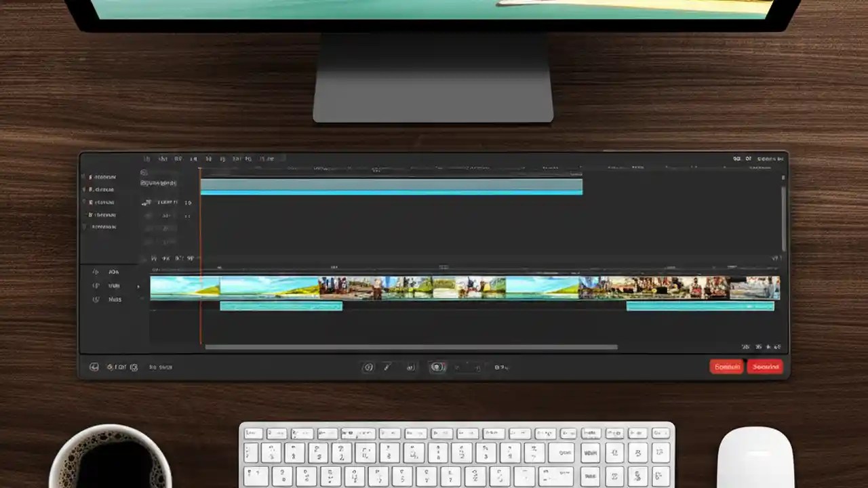The image size is (868, 488).
Task: Expand the track options chevron next to the track name
Action: click(x=138, y=285)
